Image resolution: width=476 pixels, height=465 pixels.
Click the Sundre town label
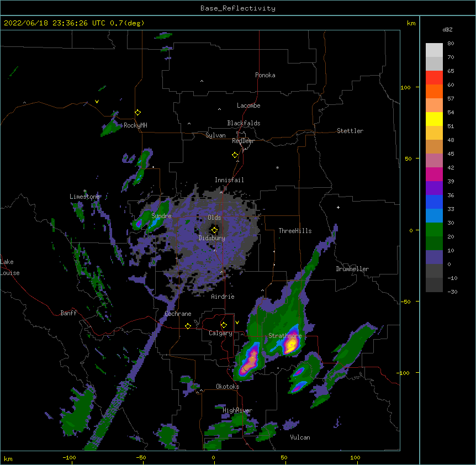pyautogui.click(x=161, y=216)
